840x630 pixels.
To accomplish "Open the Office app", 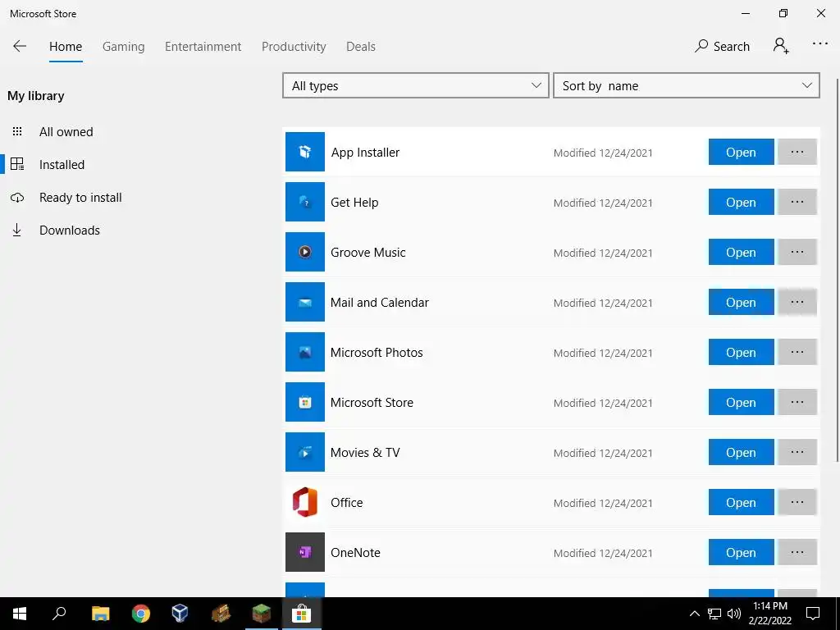I will [741, 502].
